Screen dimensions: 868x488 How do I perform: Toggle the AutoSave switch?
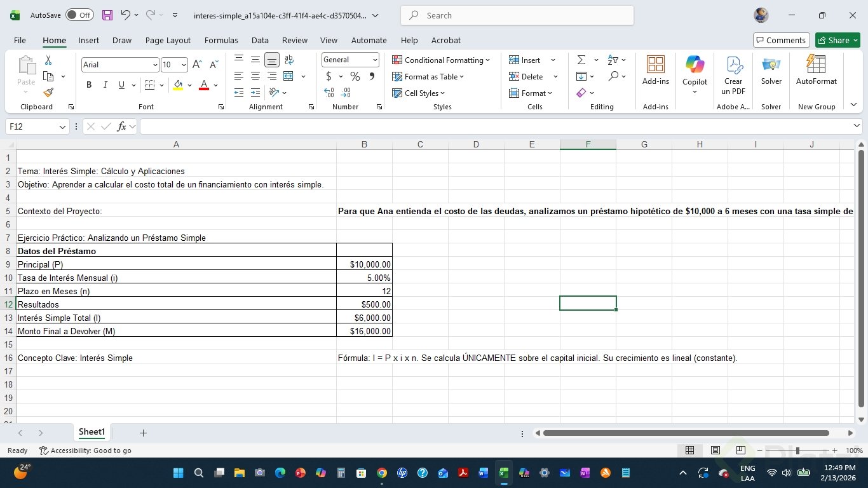[79, 15]
